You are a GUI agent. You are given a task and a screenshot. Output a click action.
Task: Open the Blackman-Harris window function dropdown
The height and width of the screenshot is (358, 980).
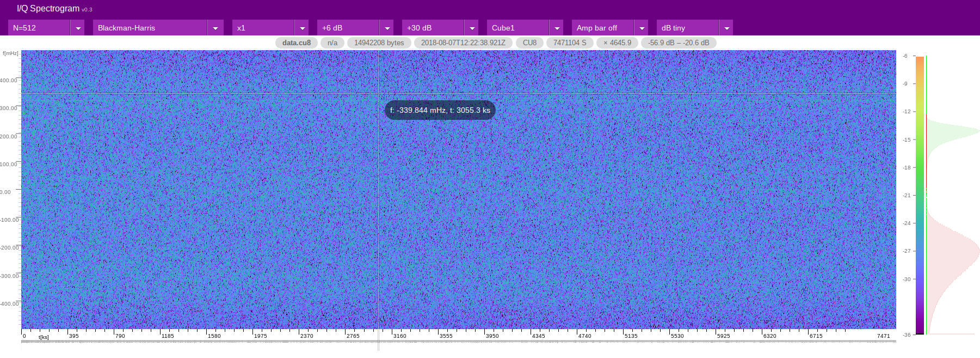(158, 28)
